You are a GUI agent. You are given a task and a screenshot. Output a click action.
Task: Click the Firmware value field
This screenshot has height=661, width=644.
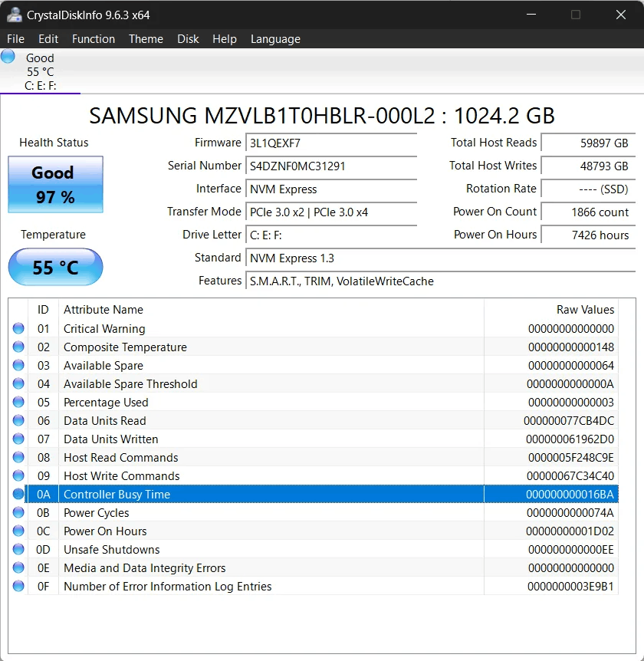pyautogui.click(x=331, y=143)
